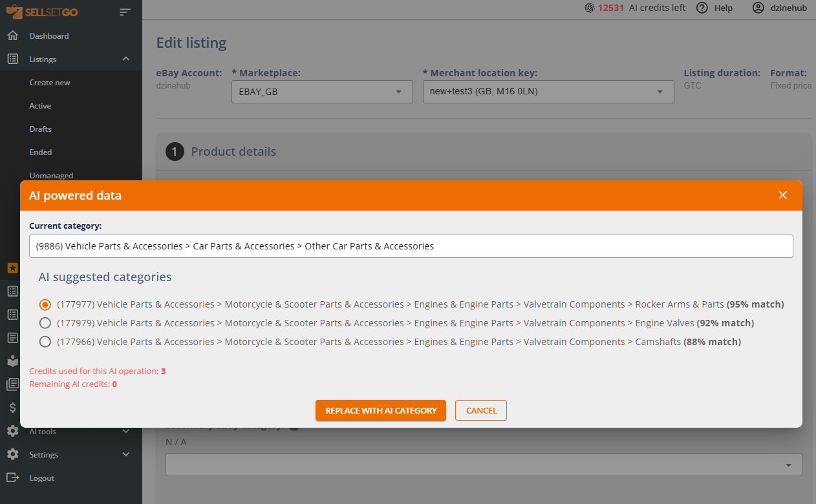The height and width of the screenshot is (504, 816).
Task: Expand the Settings menu in sidebar
Action: 126,454
